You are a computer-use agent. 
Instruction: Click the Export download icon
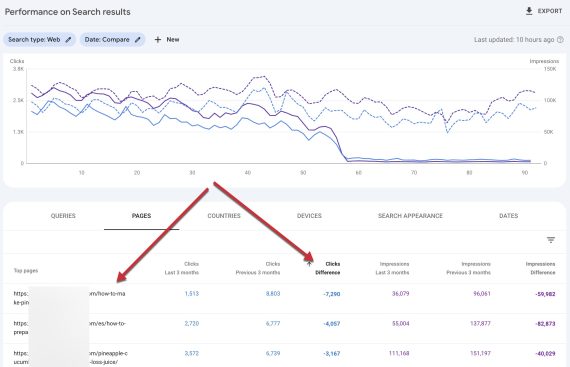coord(529,11)
